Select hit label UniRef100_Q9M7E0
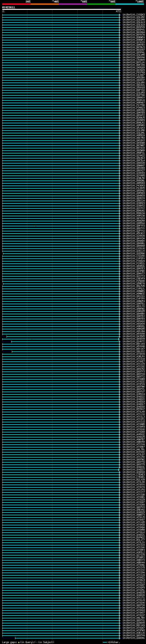Viewport: 146px width, 644px height. [x=134, y=45]
